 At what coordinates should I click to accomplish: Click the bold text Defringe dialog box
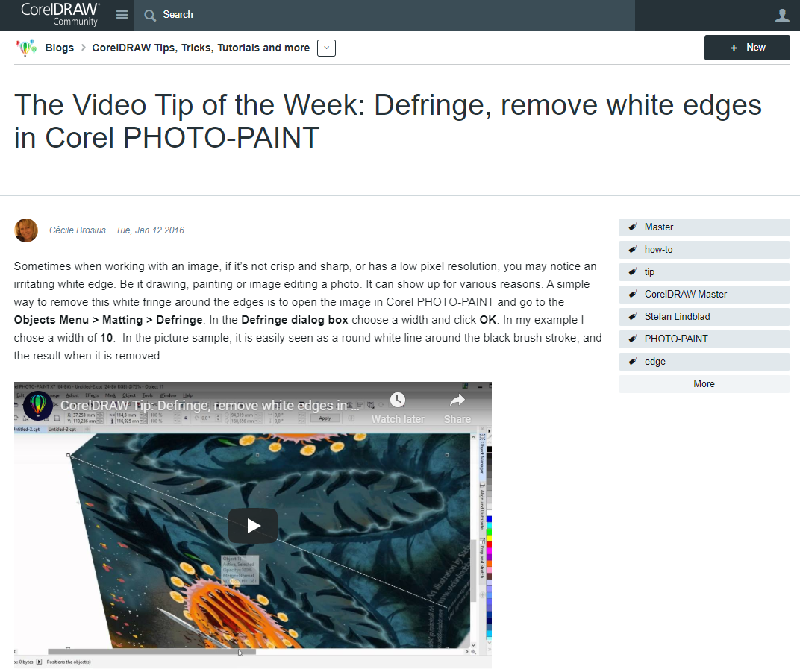(x=294, y=320)
